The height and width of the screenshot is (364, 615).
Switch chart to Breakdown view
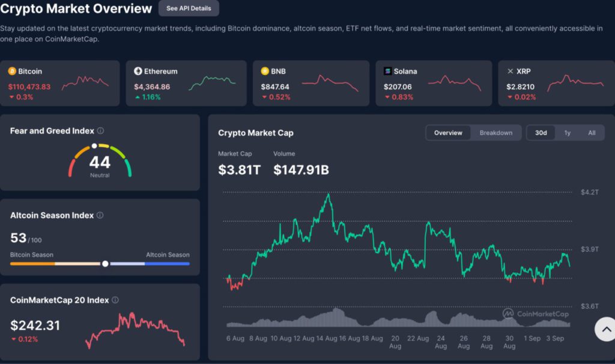(x=495, y=133)
